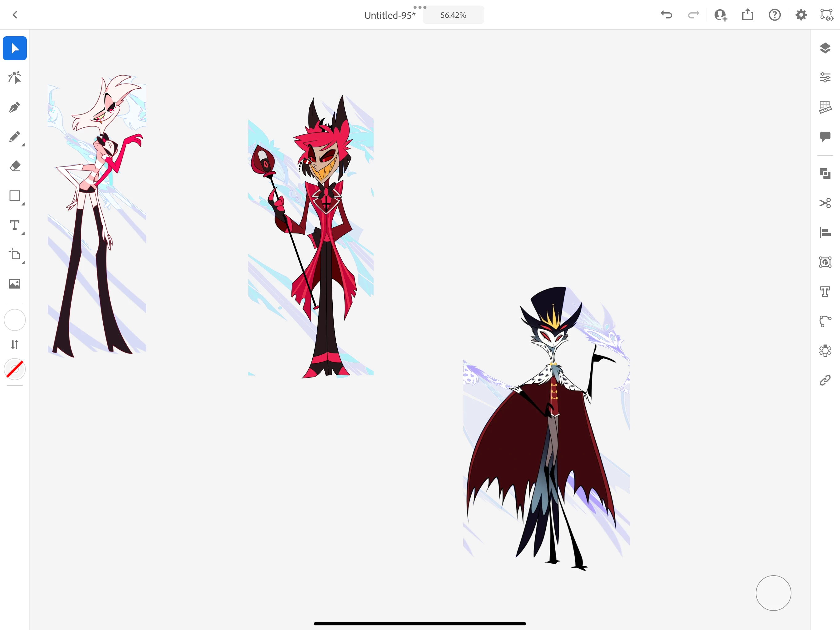Go back with the left chevron
840x630 pixels.
15,15
